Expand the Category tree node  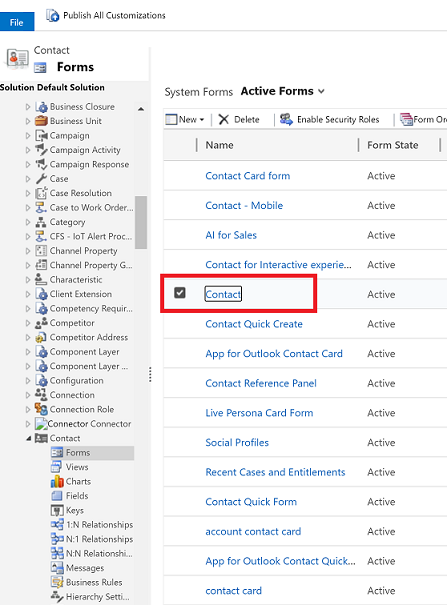point(28,222)
